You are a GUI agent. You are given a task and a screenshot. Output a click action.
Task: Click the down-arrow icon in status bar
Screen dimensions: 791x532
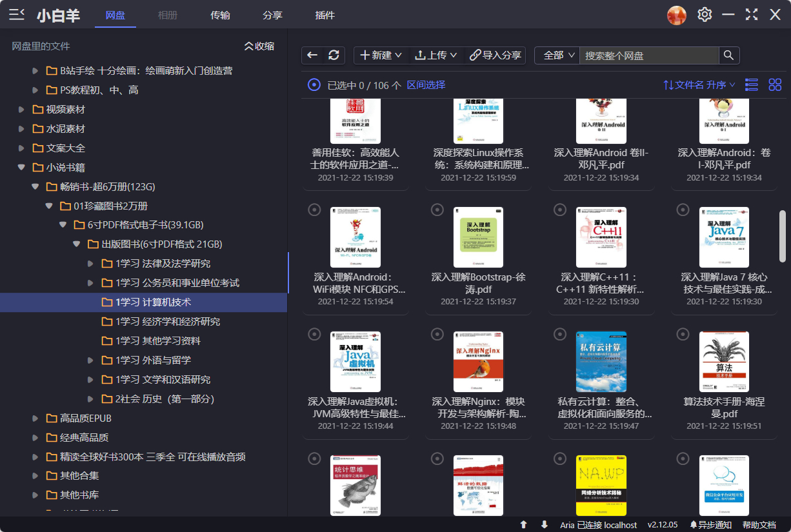pyautogui.click(x=545, y=524)
